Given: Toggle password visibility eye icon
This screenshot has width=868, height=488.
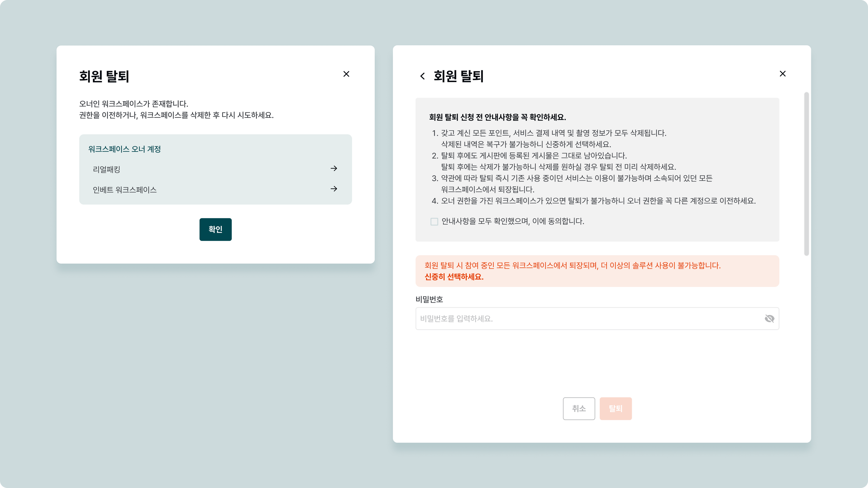Looking at the screenshot, I should coord(769,319).
